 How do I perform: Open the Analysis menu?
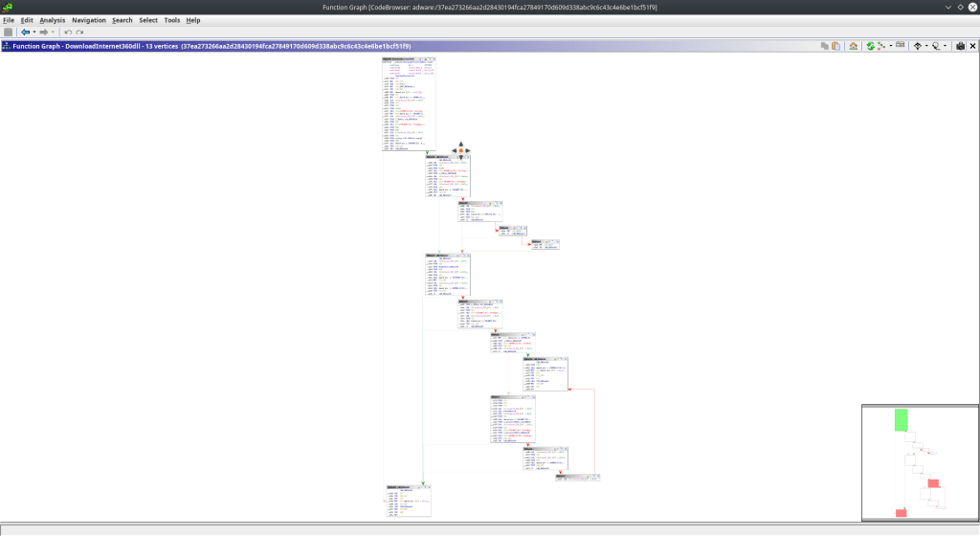click(x=53, y=20)
